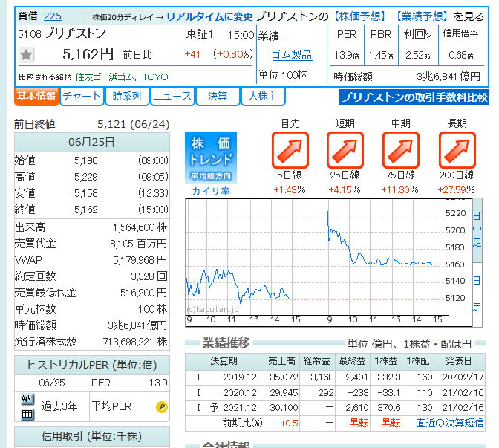Viewport: 499px width, 448px height.
Task: Open the 225 index link
Action: 53,16
